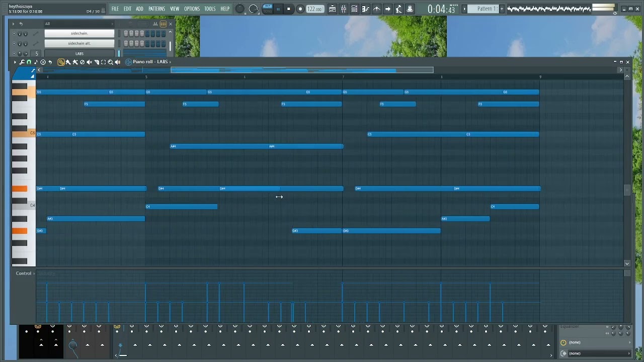The width and height of the screenshot is (644, 362).
Task: Click the C5 key on piano keyboard
Action: click(24, 134)
